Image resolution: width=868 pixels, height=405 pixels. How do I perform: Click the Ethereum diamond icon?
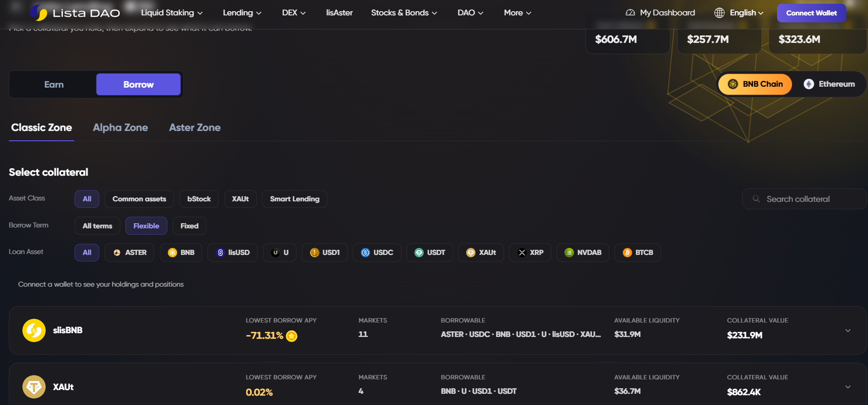(809, 84)
